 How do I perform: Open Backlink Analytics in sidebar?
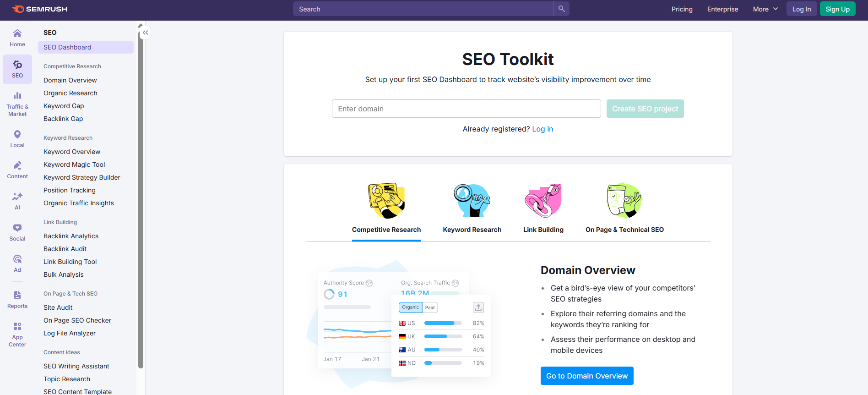pos(71,236)
